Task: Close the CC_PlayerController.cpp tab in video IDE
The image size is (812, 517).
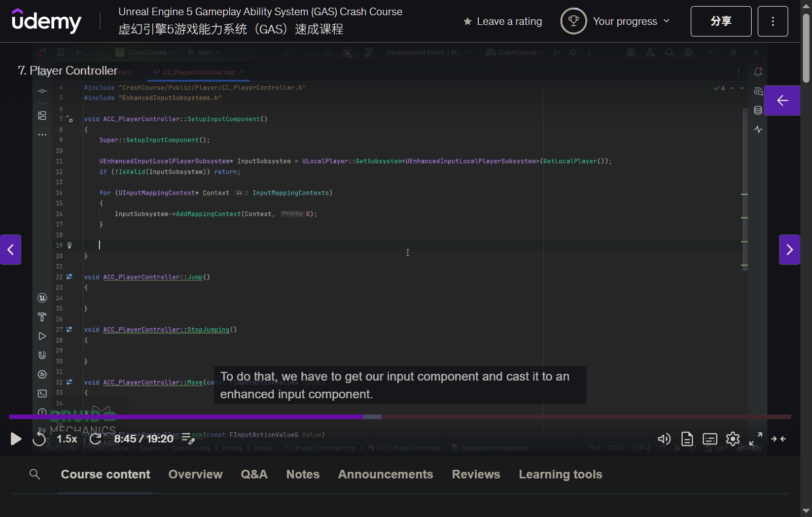Action: pyautogui.click(x=242, y=72)
